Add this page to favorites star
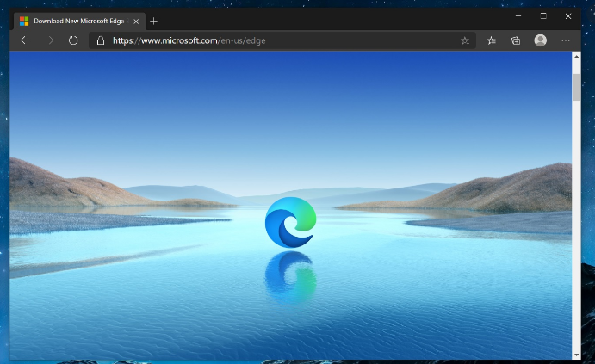The width and height of the screenshot is (595, 364). point(465,40)
